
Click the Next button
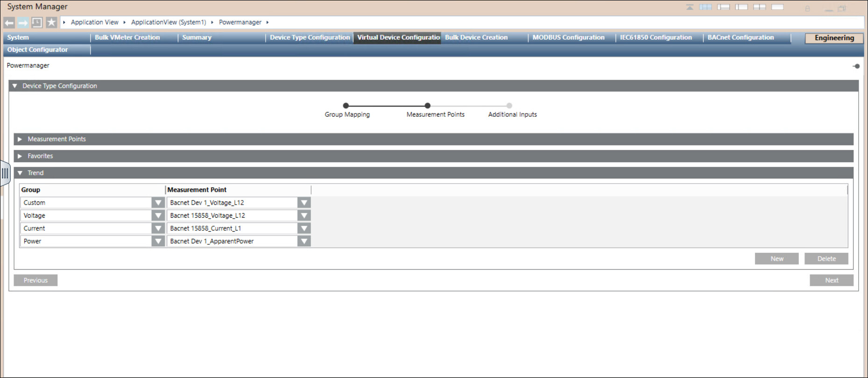(831, 280)
